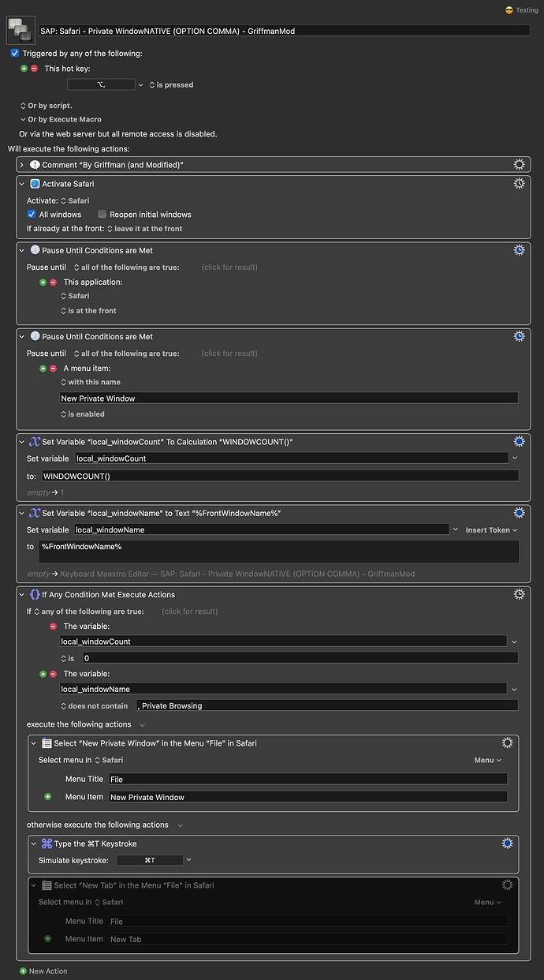
Task: Click the %FrontWindowName% text field
Action: coord(279,552)
